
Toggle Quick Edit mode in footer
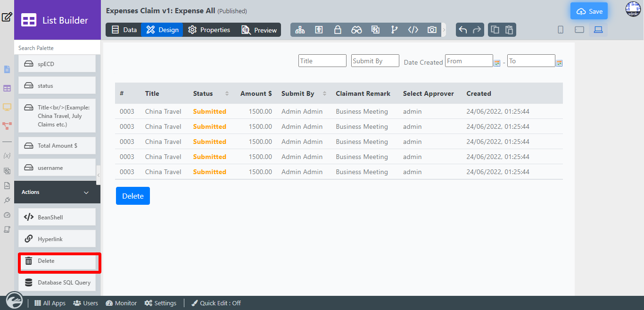pos(216,303)
